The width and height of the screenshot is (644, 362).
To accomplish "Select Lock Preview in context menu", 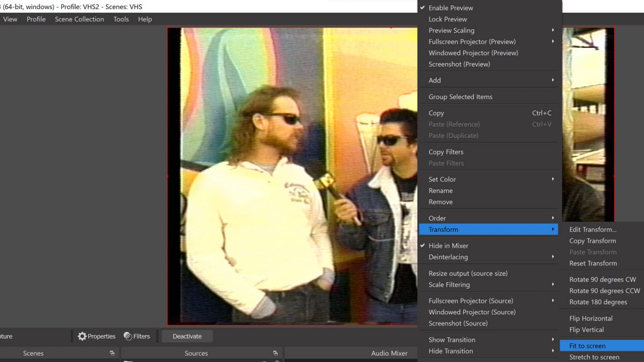I will 448,19.
